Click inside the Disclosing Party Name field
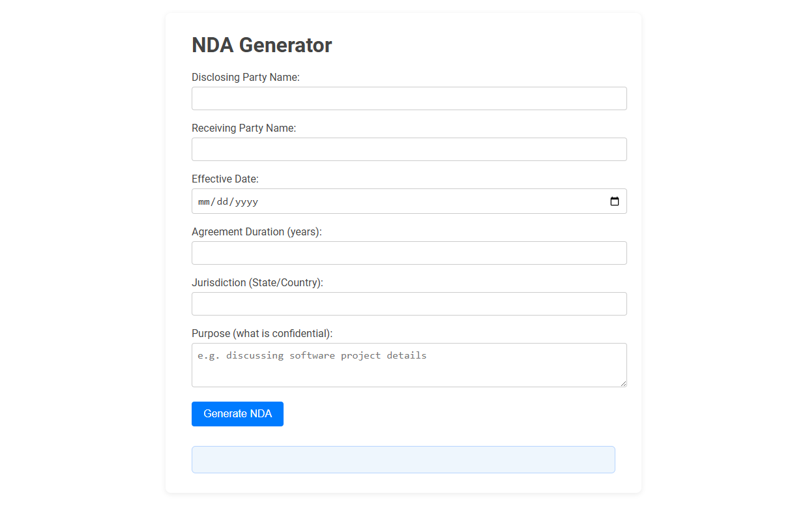Screen dimensions: 807x532 click(409, 98)
